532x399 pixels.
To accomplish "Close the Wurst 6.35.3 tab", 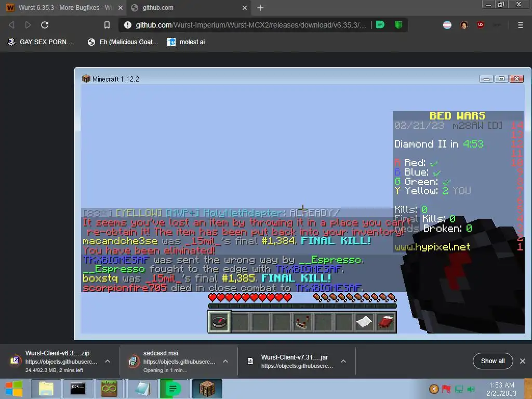I will 120,8.
